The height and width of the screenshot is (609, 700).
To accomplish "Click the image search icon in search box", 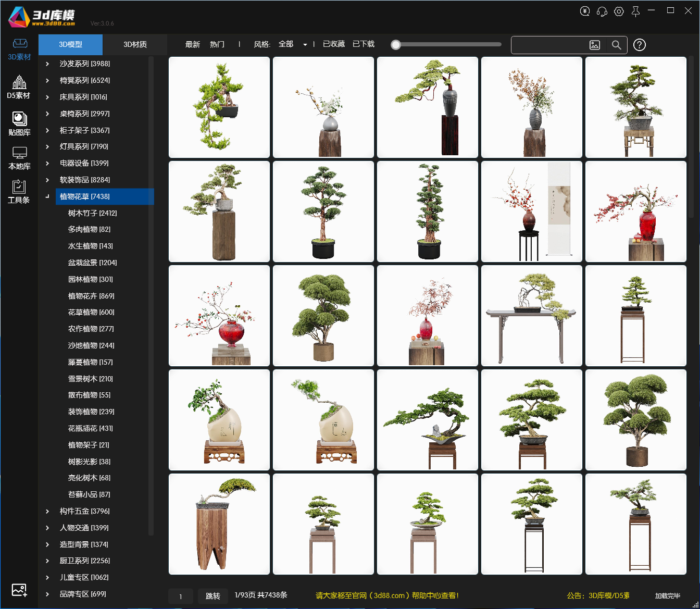I will click(x=595, y=45).
